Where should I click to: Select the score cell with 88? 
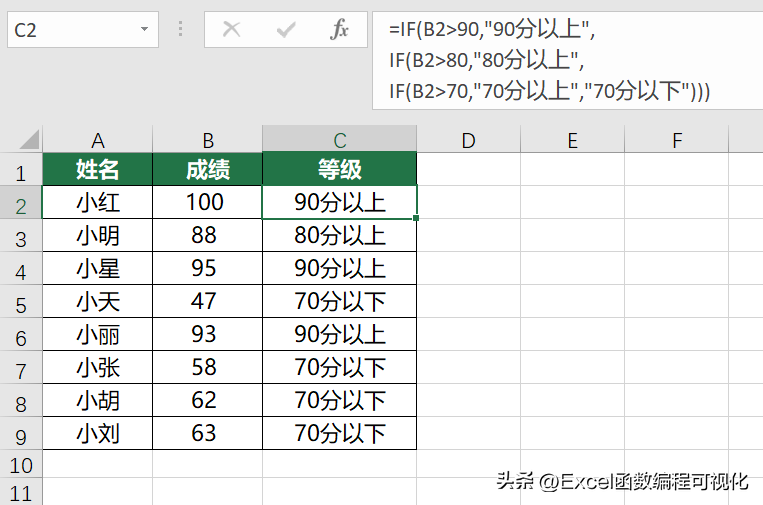(x=208, y=235)
